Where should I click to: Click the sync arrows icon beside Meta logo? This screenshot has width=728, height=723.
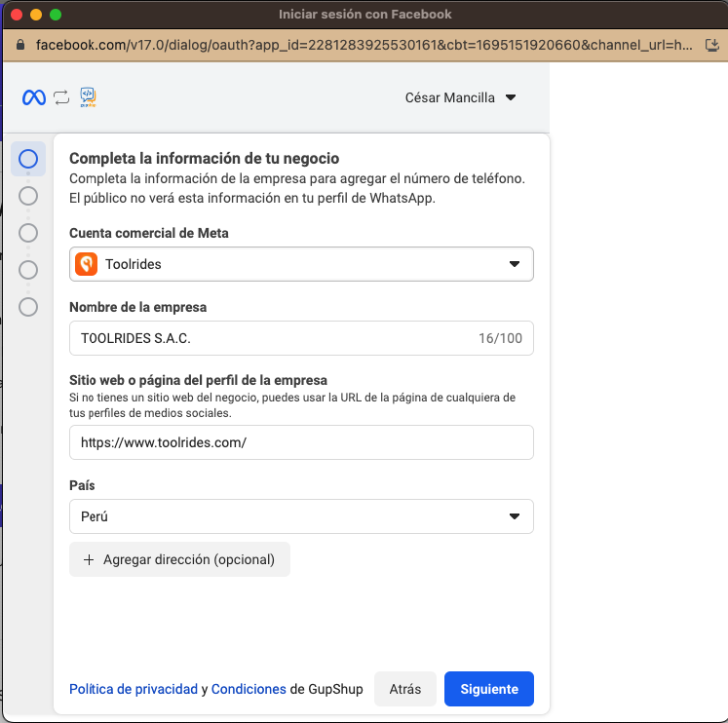tap(61, 97)
